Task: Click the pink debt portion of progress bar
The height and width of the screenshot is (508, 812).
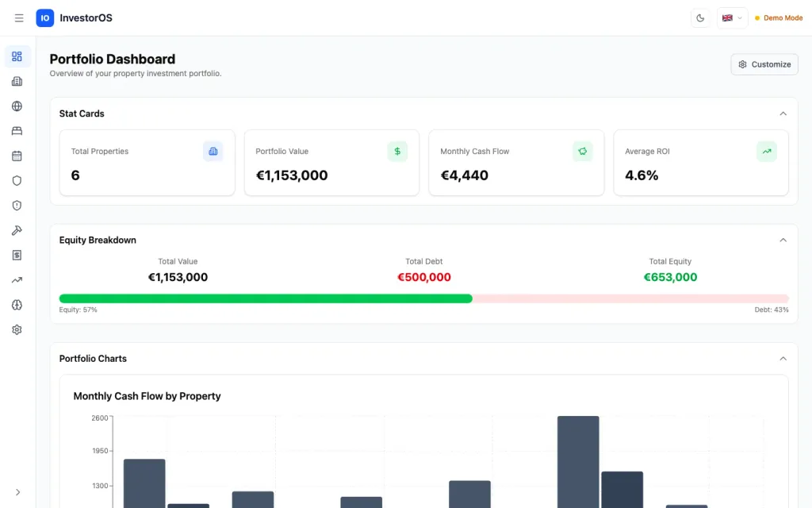Action: tap(630, 298)
